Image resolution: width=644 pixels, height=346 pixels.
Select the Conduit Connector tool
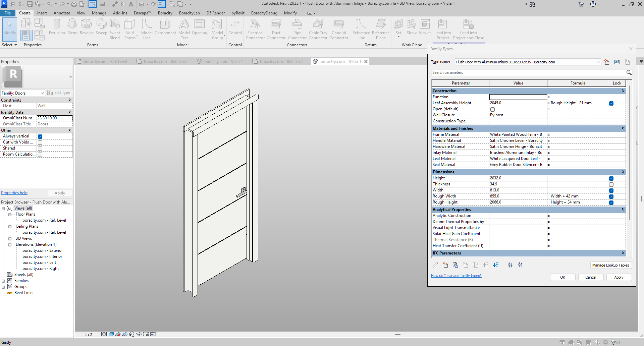click(x=339, y=29)
